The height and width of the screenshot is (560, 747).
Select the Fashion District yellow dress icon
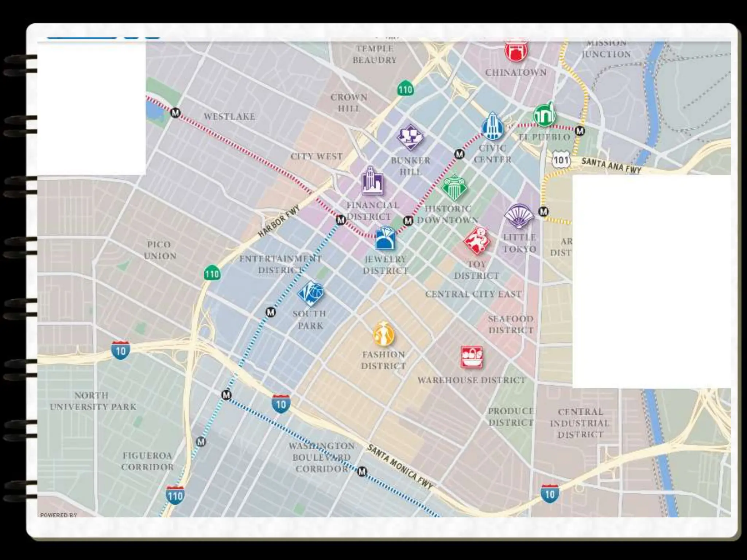tap(383, 334)
